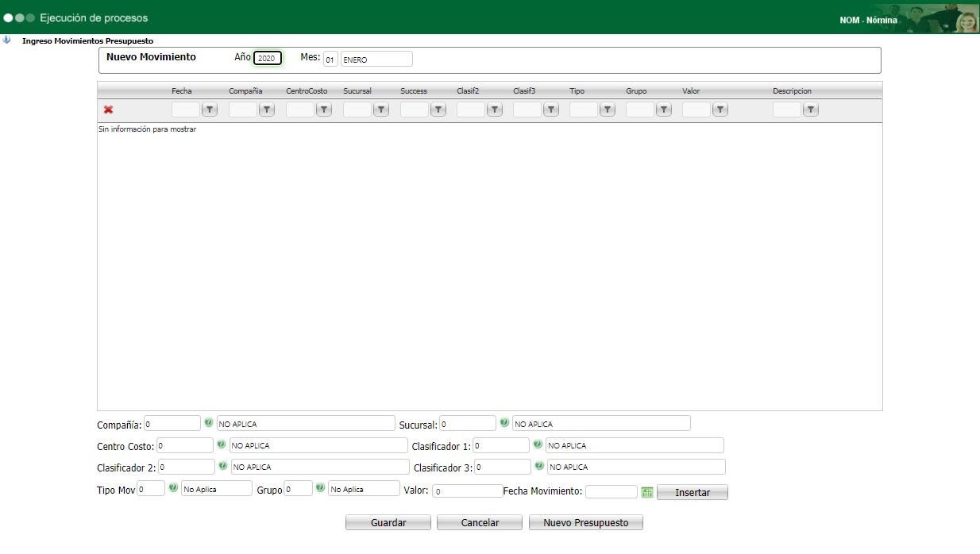This screenshot has height=554, width=980.
Task: Click the Descripcion column header
Action: 792,91
